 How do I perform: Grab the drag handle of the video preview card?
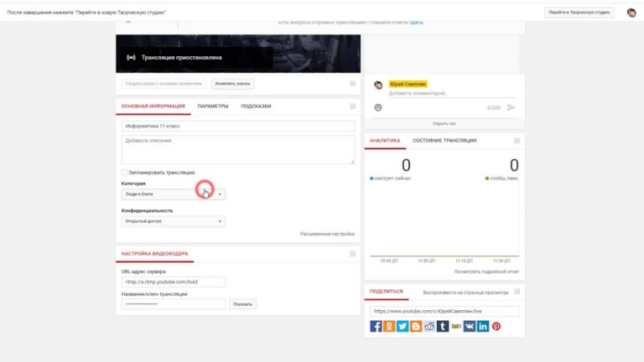click(352, 84)
